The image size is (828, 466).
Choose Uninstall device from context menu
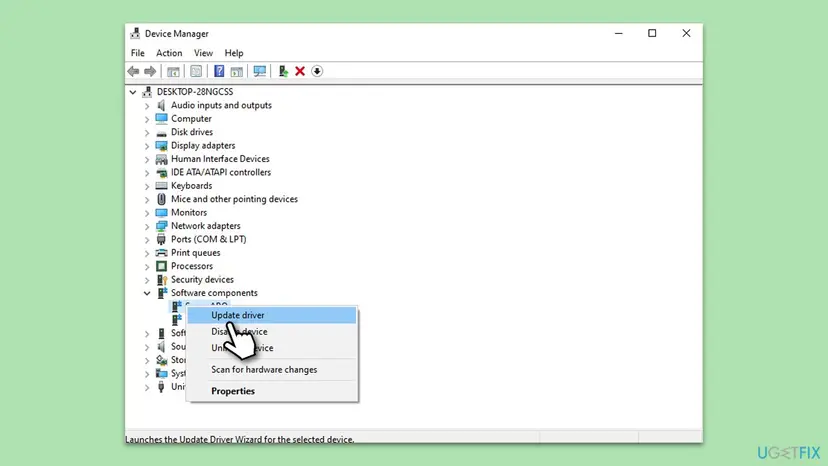272,348
